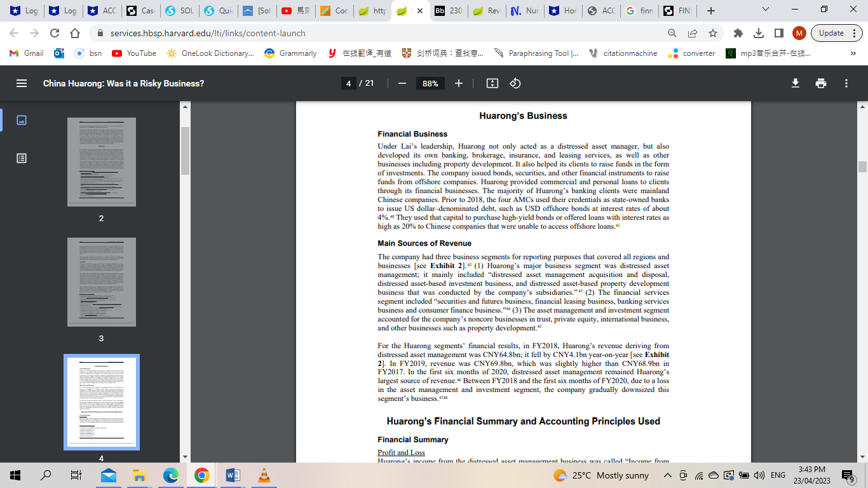Open the Gmail bookmark
The height and width of the screenshot is (488, 868).
pos(27,53)
